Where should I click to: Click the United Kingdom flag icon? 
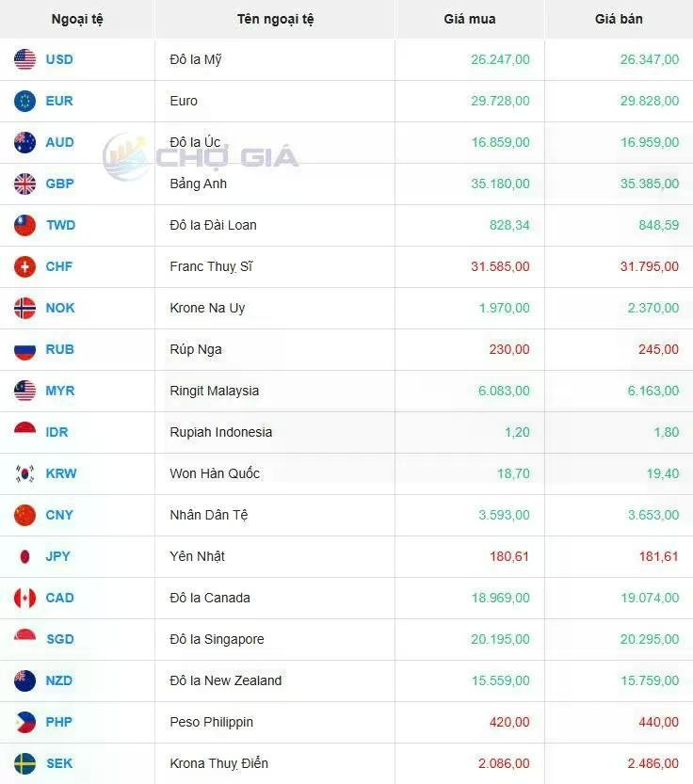coord(25,184)
